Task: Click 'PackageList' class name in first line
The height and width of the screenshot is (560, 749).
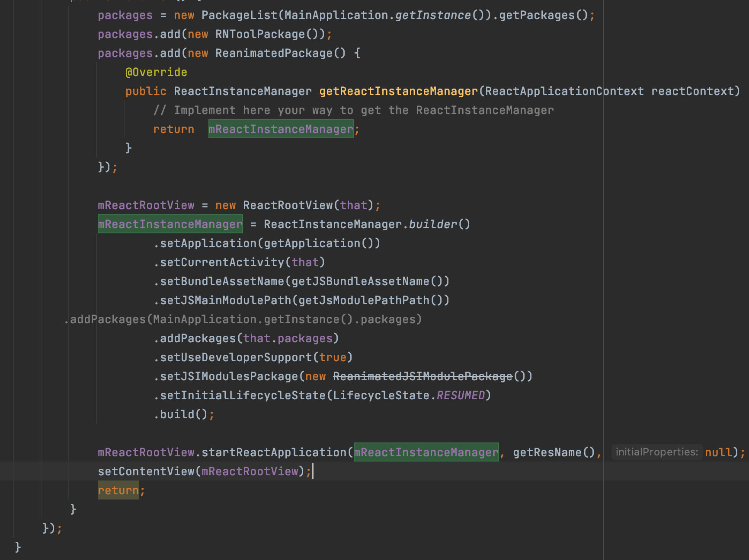Action: tap(240, 15)
